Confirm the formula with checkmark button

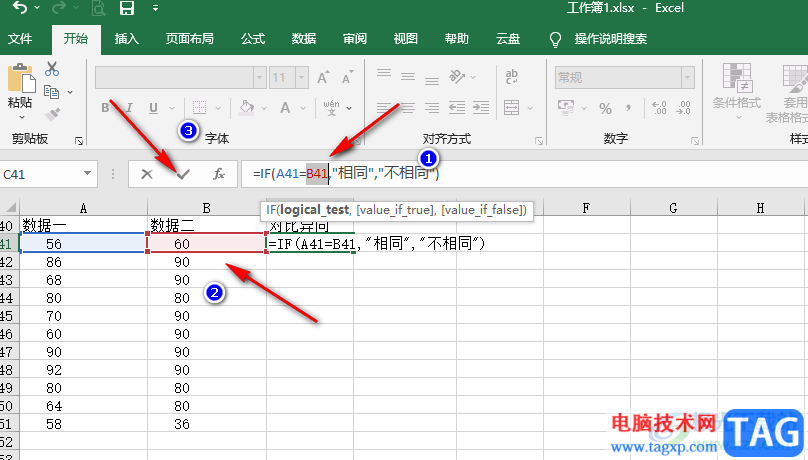tap(183, 174)
